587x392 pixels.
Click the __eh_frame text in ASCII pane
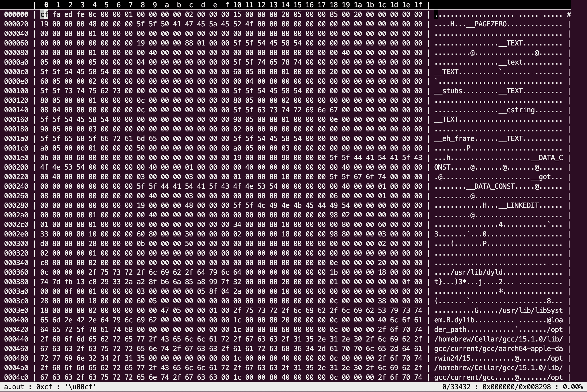(454, 139)
